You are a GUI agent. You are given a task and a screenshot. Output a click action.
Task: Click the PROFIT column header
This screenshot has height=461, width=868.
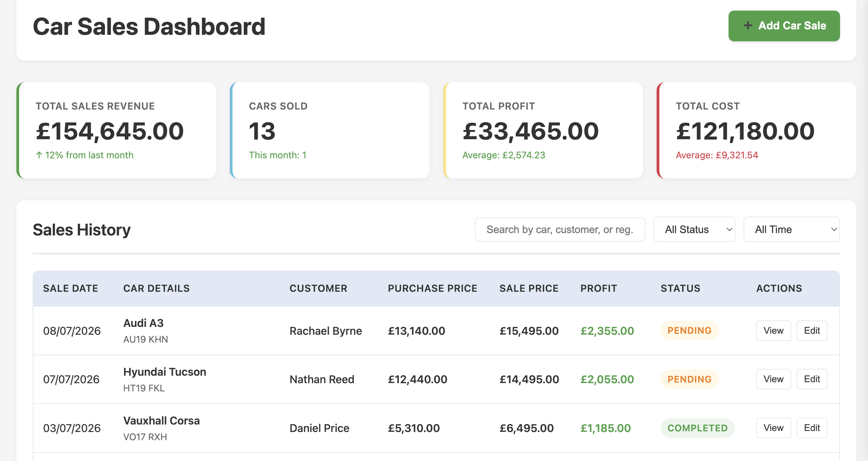[x=599, y=288]
